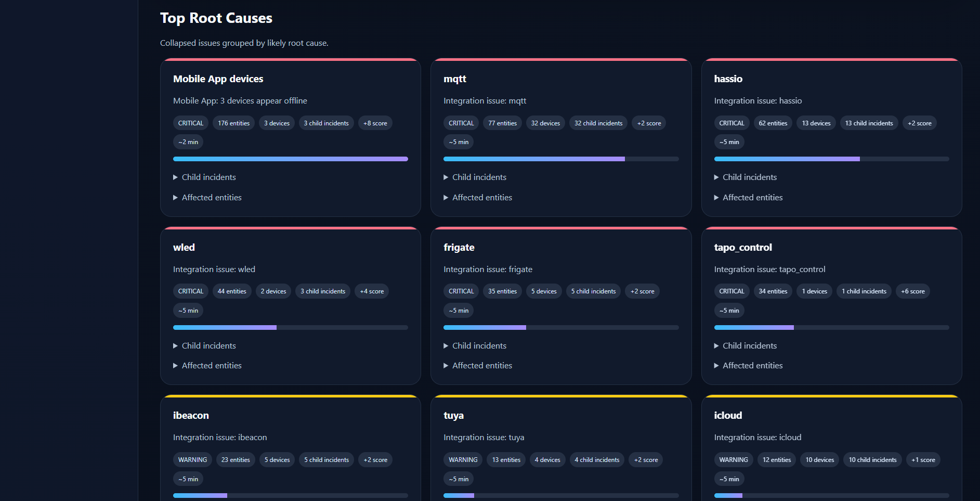Expand Child incidents in tapo_control card
Screen dimensions: 980x501
click(746, 346)
